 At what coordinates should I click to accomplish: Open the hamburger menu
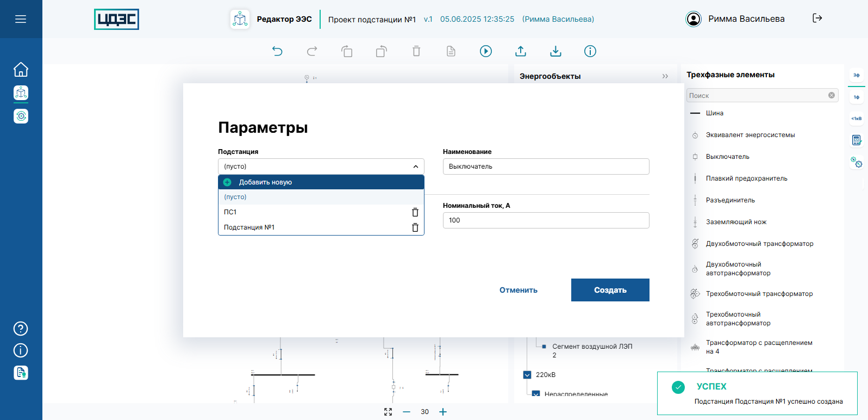21,19
